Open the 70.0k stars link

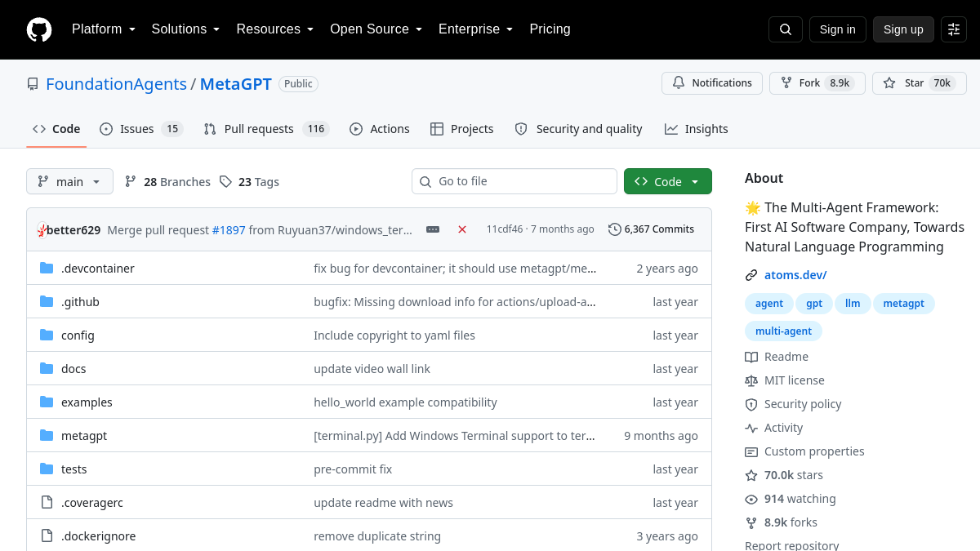pyautogui.click(x=784, y=475)
